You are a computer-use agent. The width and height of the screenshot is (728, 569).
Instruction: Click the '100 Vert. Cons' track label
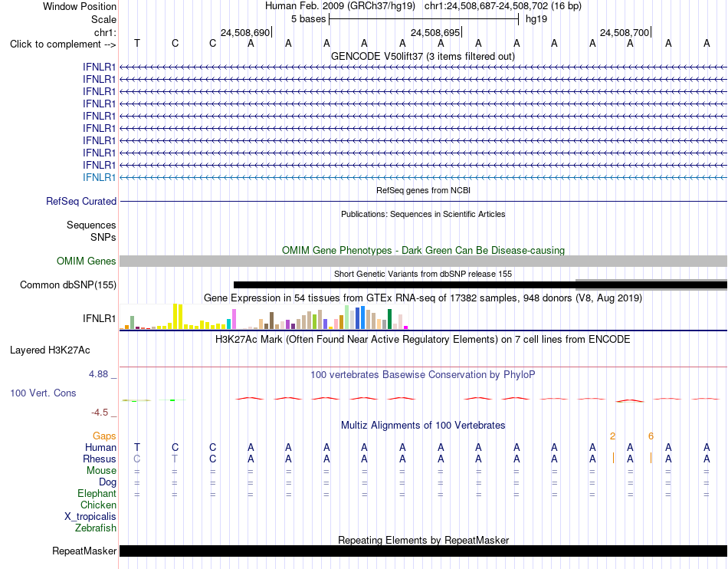[43, 393]
